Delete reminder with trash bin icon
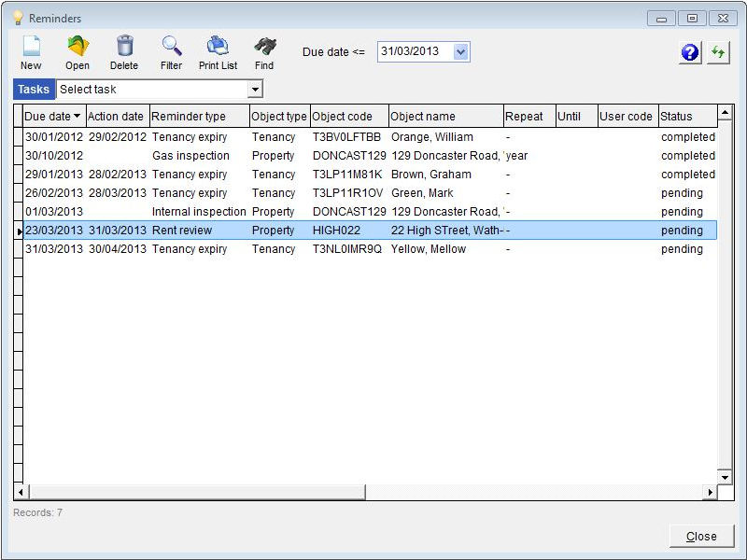The image size is (747, 560). tap(124, 53)
